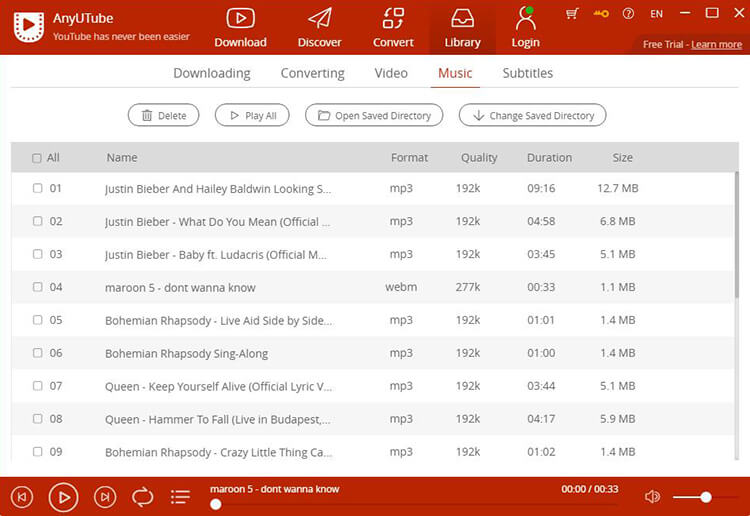Screen dimensions: 750x516
Task: Check the box for track 07
Action: [37, 385]
